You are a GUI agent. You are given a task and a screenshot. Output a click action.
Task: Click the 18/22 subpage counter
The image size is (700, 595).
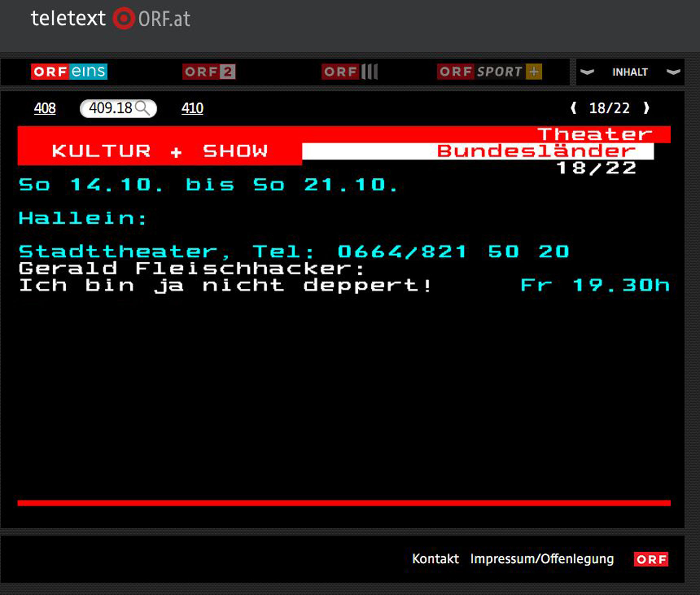[x=610, y=108]
